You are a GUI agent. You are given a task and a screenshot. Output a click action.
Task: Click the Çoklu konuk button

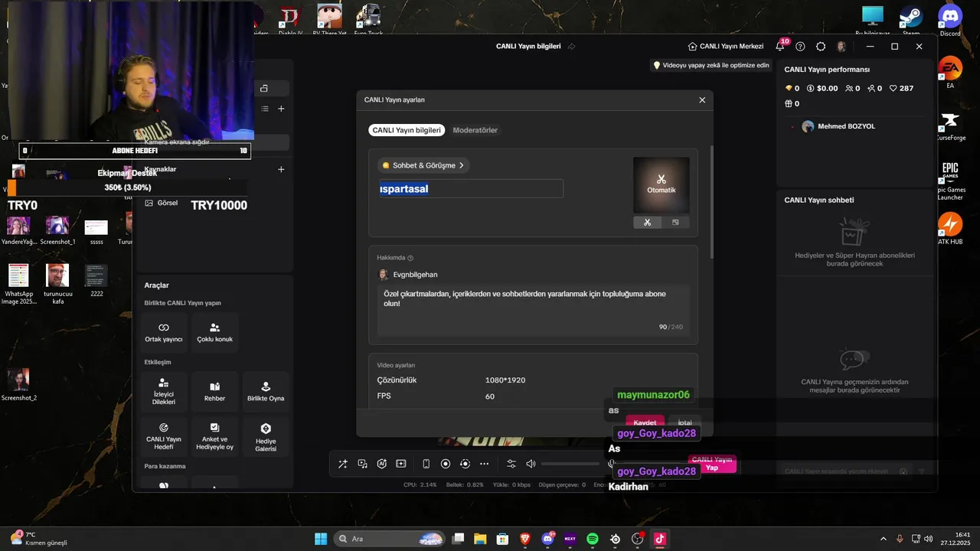point(214,332)
